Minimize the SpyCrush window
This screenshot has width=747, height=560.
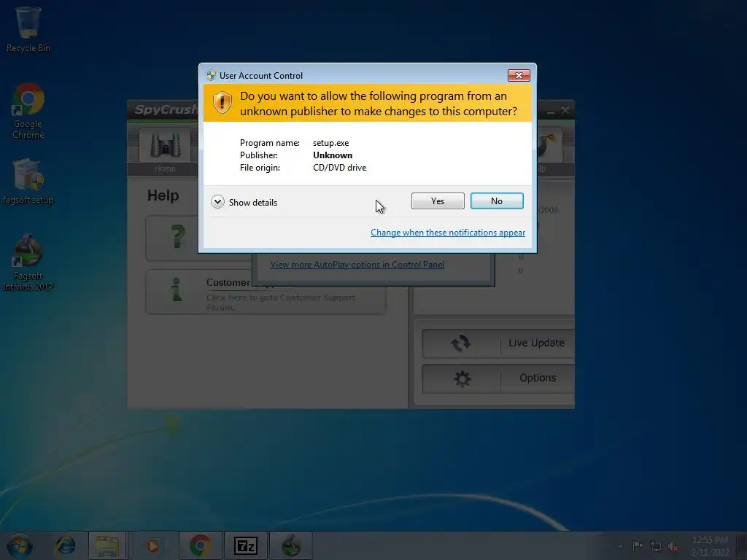tap(550, 111)
